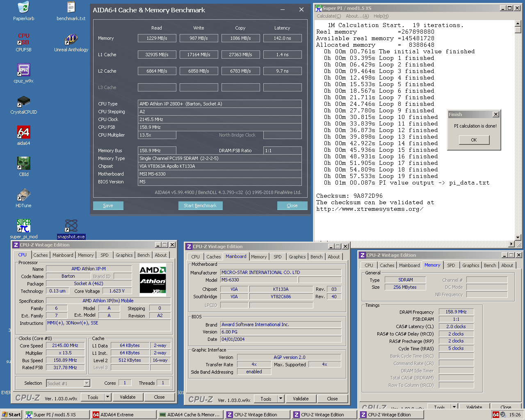525x420 pixels.
Task: Click Tools button in CPU-Z CPU window
Action: [x=93, y=397]
